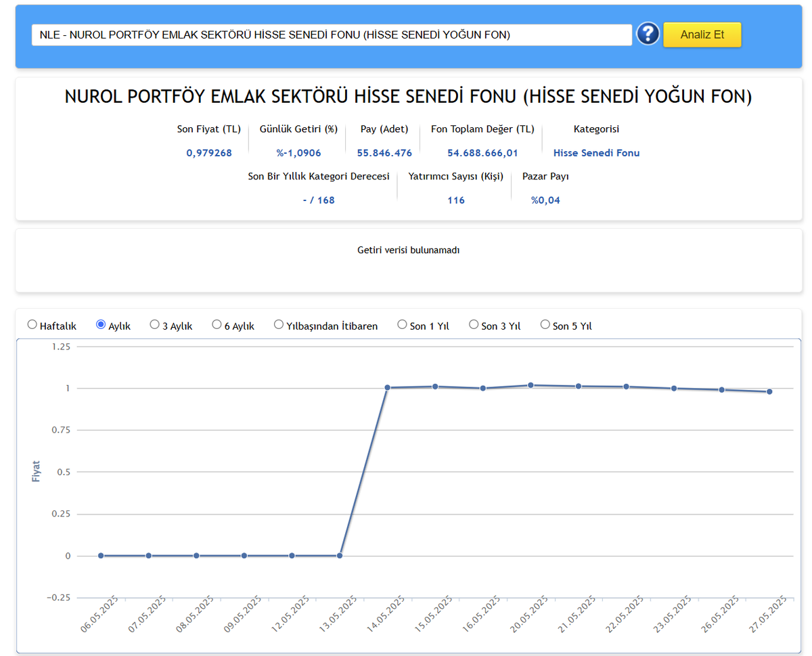Viewport: 812px width, 656px height.
Task: Select the Son 1 Yıl radio button
Action: tap(402, 324)
